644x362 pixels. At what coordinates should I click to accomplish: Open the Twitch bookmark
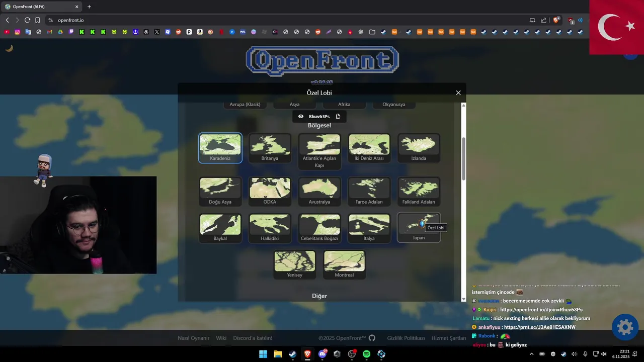click(71, 32)
